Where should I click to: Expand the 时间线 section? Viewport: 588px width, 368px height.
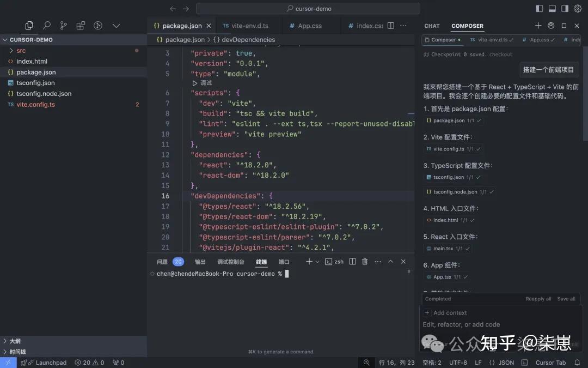[x=16, y=352]
